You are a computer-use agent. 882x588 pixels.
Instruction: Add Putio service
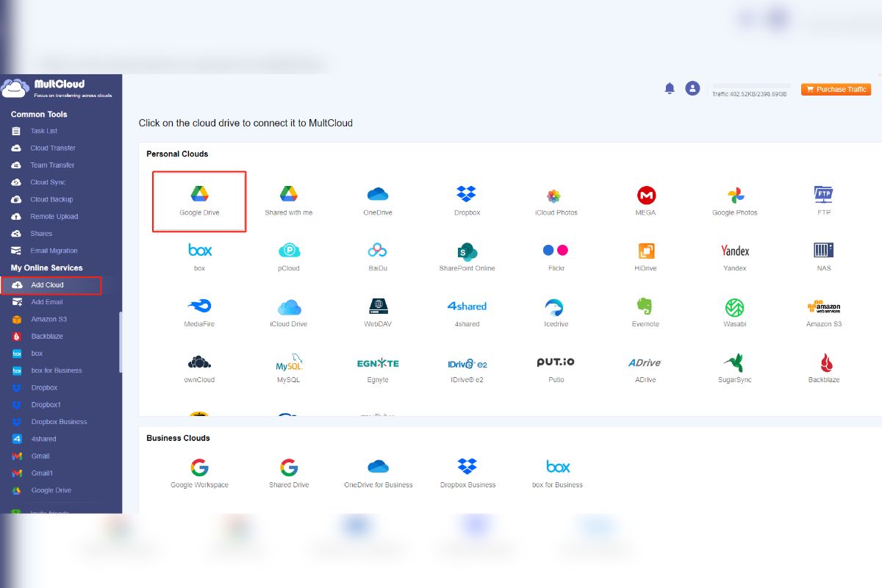pyautogui.click(x=556, y=369)
